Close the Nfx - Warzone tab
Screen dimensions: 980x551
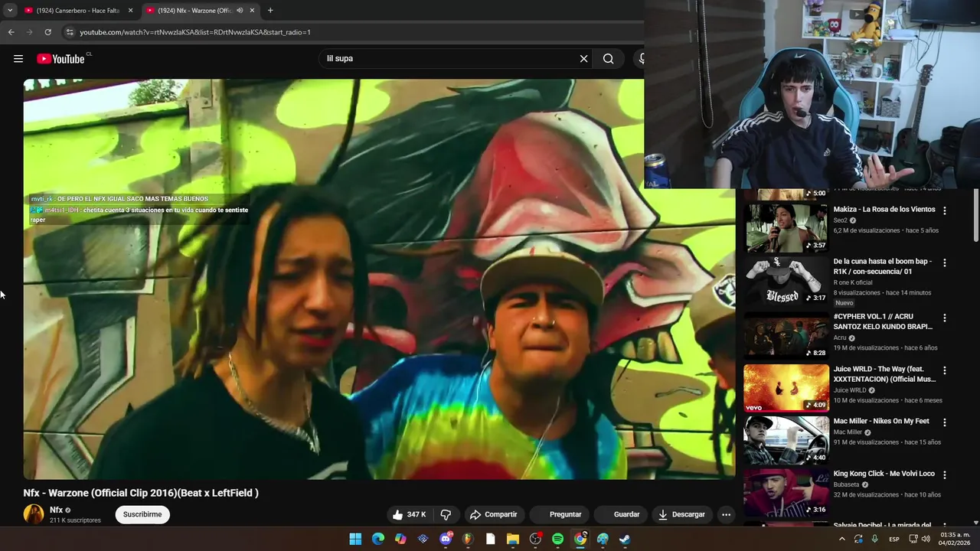click(252, 11)
